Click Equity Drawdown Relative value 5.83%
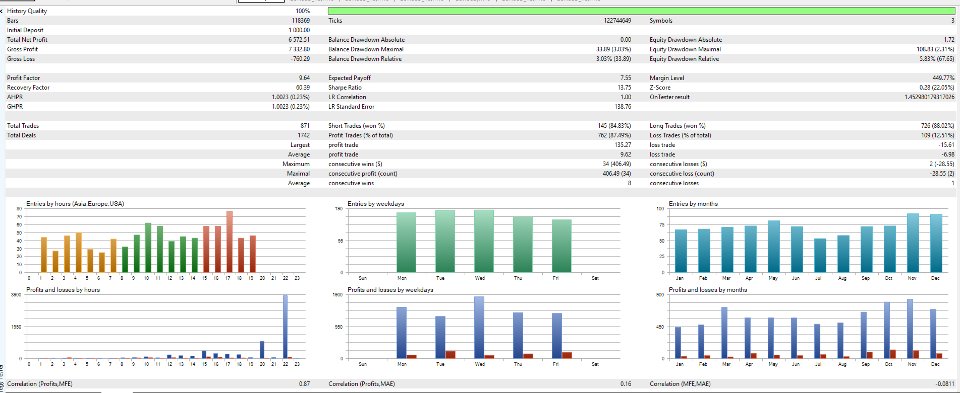Screen dimensions: 960x393 [x=937, y=59]
